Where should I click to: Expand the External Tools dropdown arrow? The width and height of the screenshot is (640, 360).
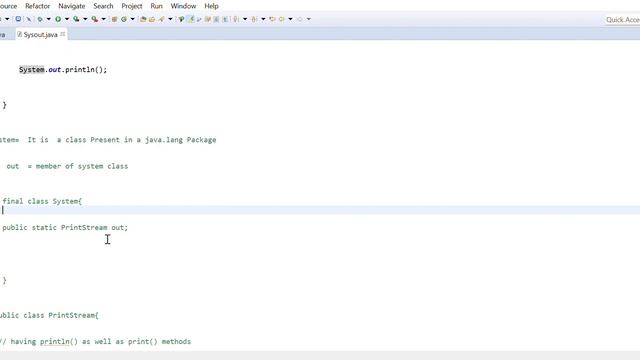pos(103,19)
